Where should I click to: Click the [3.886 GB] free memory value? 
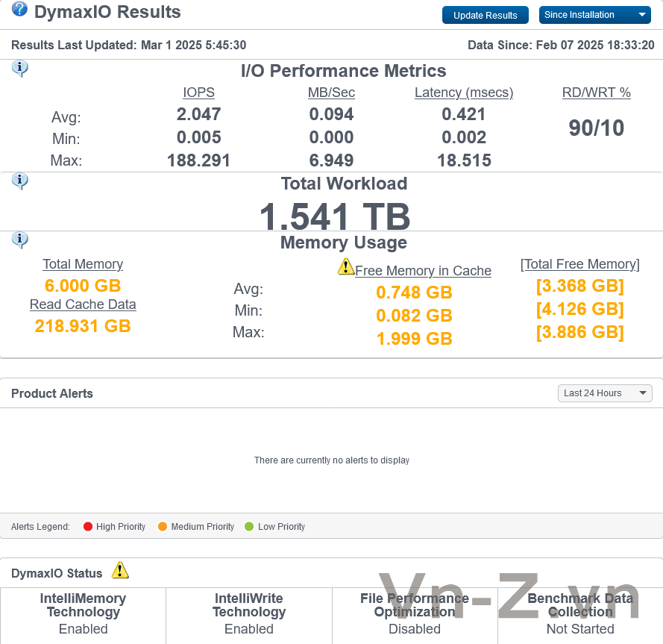[580, 332]
